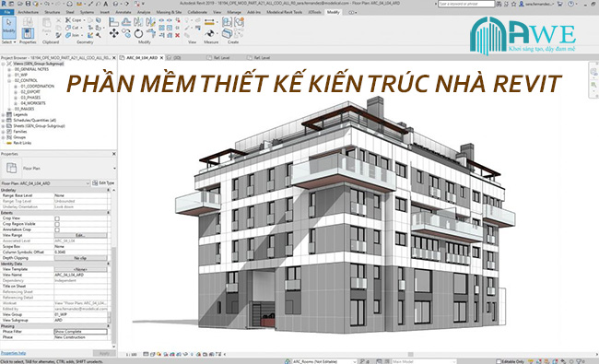This screenshot has width=599, height=364.
Task: Click the Copy tool next to Move
Action: point(126,33)
